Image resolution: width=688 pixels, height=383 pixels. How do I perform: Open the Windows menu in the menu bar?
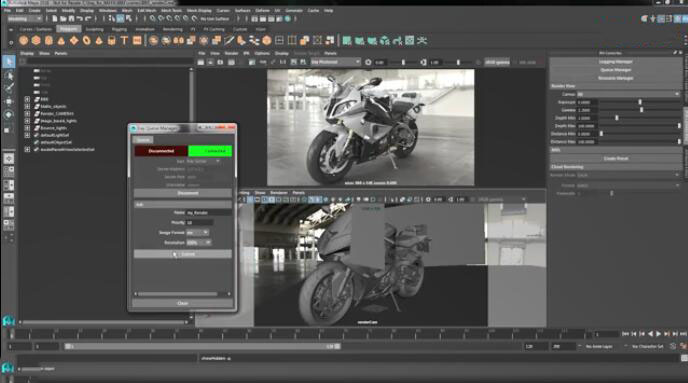(x=108, y=11)
